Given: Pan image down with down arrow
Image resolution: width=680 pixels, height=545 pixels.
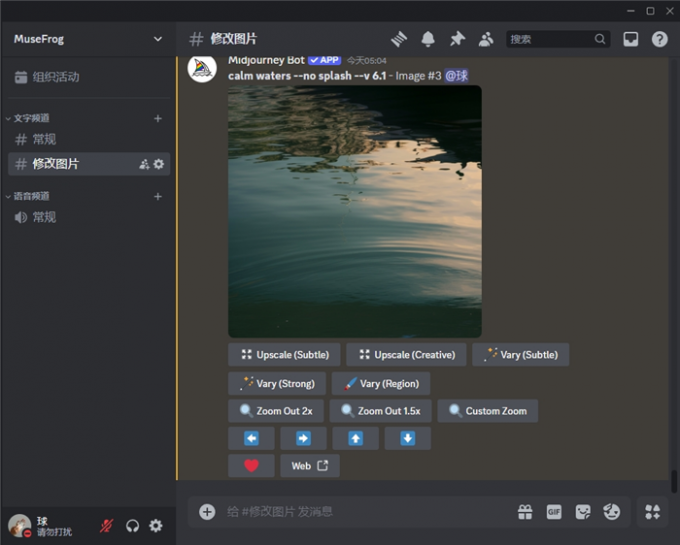Looking at the screenshot, I should (x=407, y=438).
